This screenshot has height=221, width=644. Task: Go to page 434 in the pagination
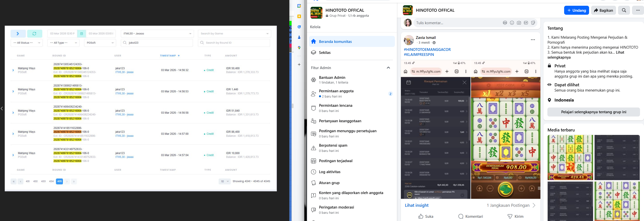pyautogui.click(x=51, y=181)
